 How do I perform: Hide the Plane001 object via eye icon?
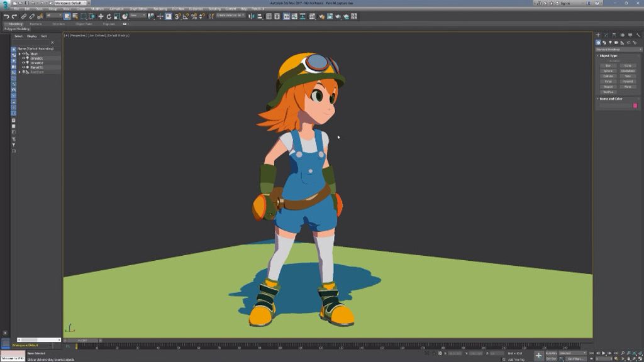(x=24, y=67)
